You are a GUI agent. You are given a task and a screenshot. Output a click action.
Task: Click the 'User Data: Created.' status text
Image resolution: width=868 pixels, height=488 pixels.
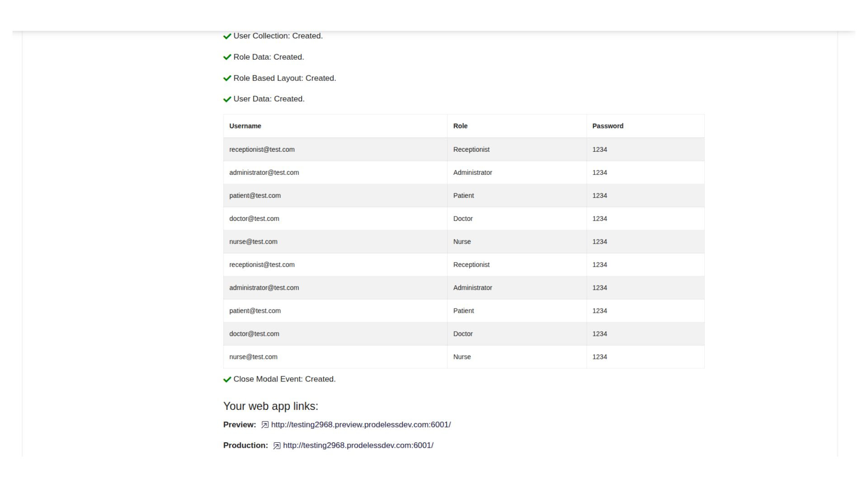tap(269, 99)
